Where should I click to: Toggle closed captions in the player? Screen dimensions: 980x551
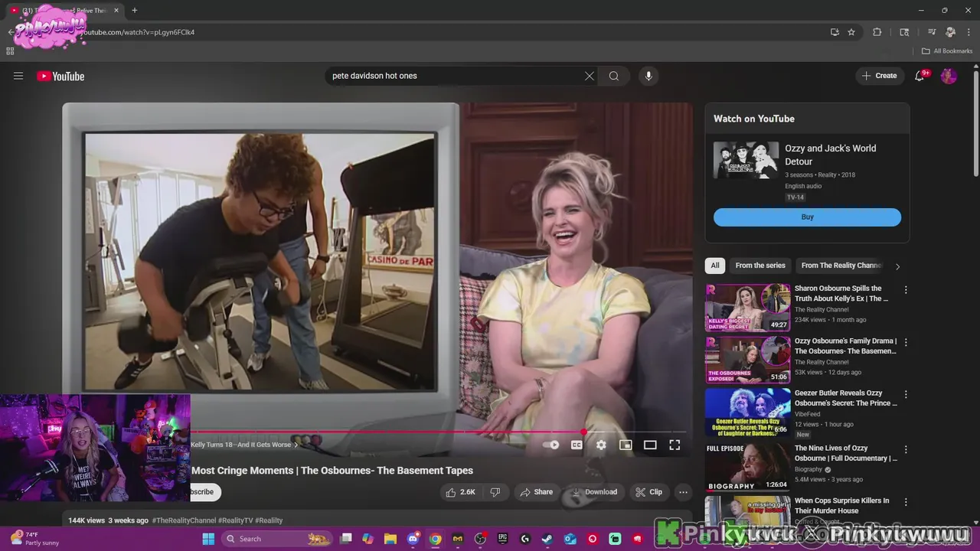(577, 445)
